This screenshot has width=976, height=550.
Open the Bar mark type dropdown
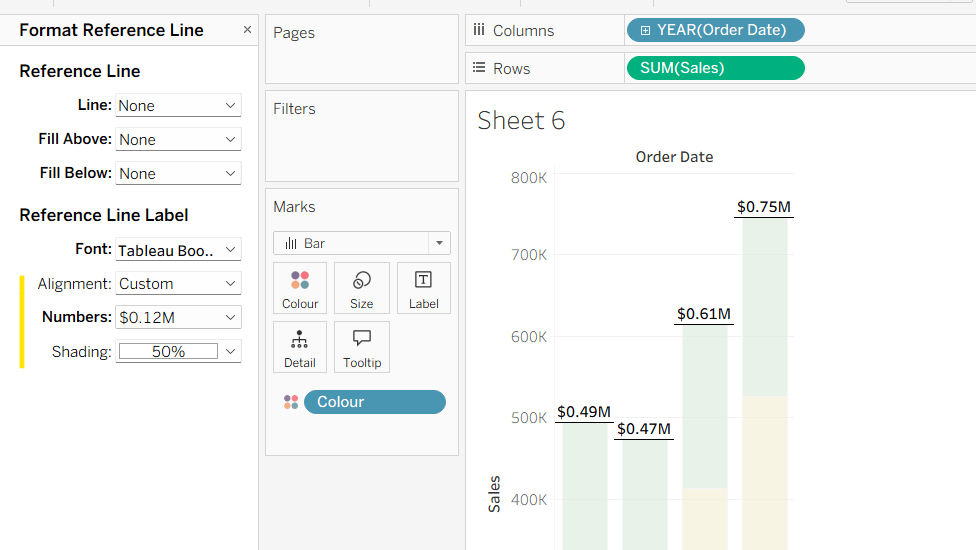[x=361, y=243]
